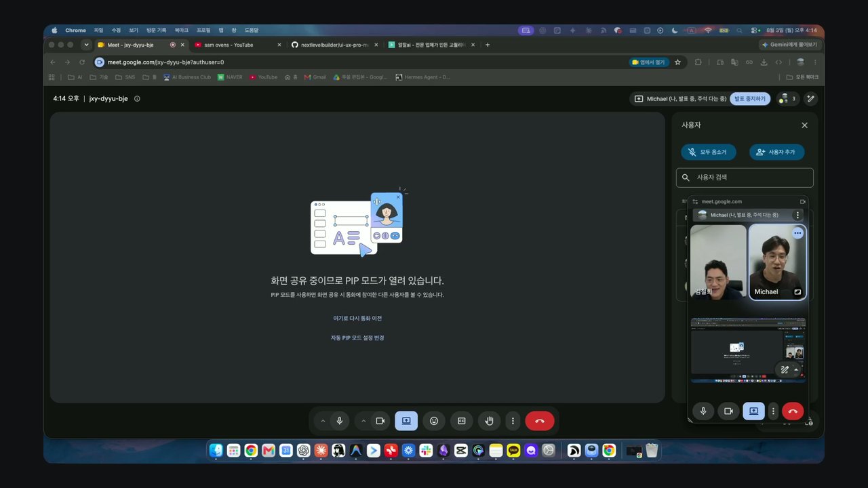Open the 파일 menu

coord(99,30)
